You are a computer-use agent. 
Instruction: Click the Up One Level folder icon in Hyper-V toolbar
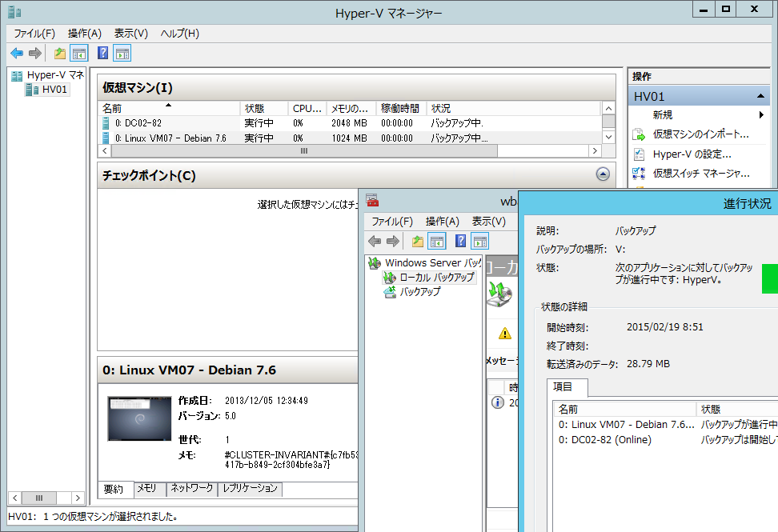pyautogui.click(x=60, y=53)
